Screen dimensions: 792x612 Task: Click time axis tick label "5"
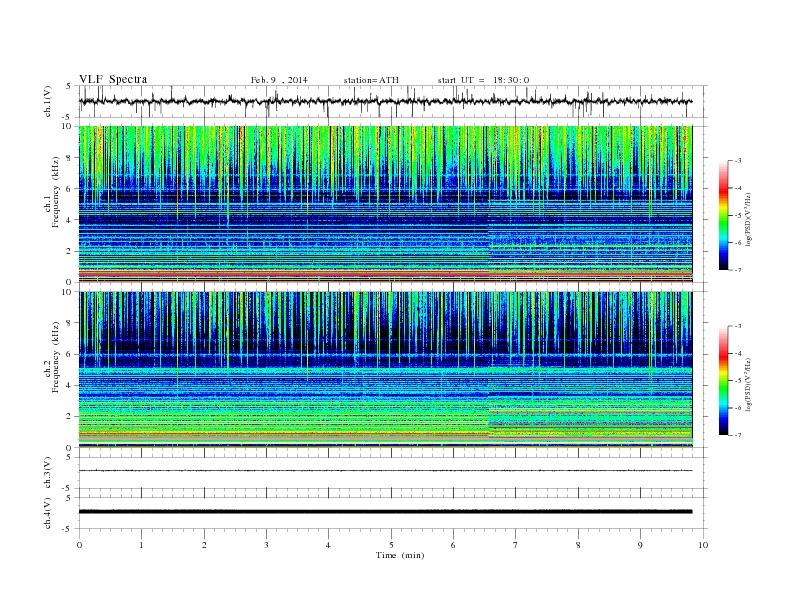pos(391,545)
